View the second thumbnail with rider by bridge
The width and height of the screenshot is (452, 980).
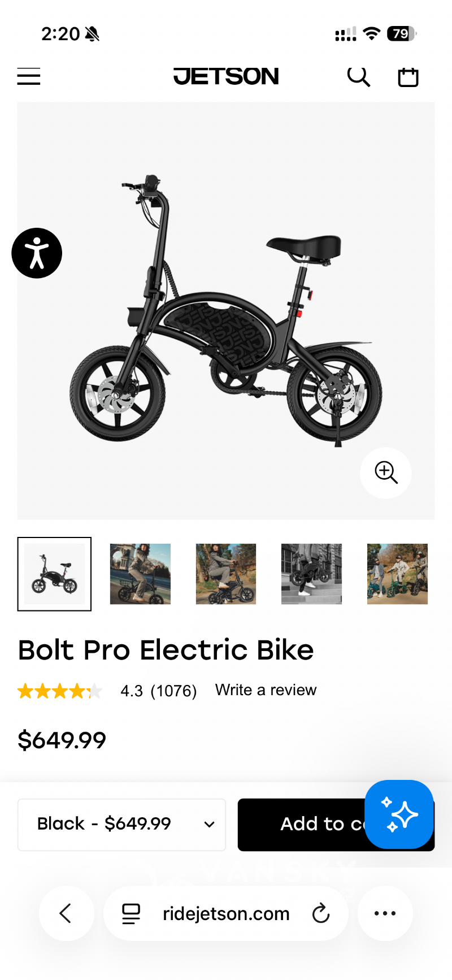[x=140, y=574]
